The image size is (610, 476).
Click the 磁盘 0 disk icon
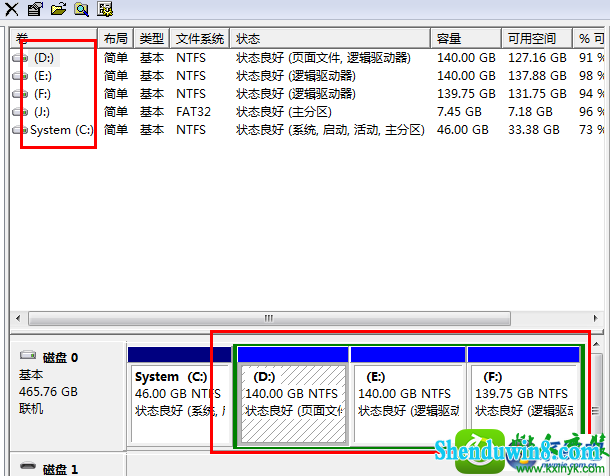[28, 355]
